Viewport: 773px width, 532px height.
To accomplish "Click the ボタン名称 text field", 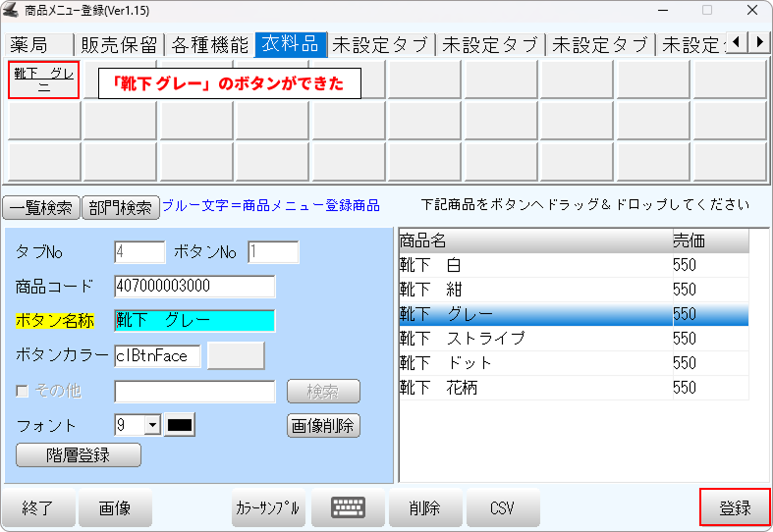I will click(194, 320).
